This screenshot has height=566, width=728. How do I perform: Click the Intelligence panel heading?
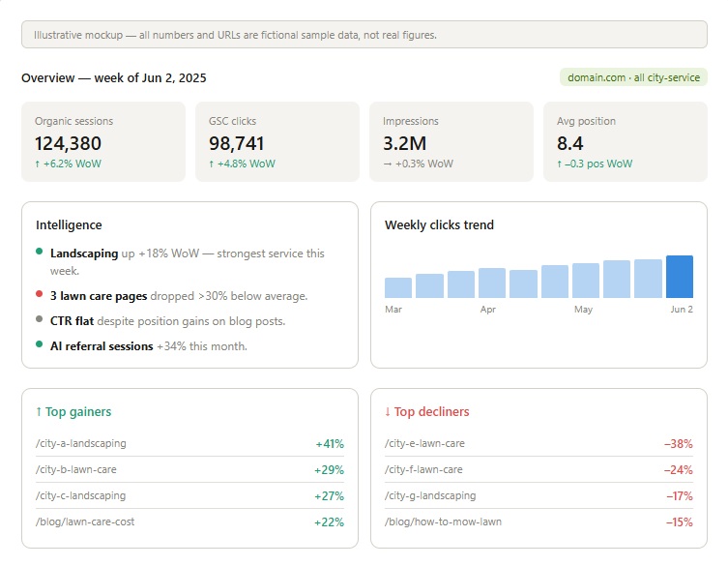(x=69, y=224)
